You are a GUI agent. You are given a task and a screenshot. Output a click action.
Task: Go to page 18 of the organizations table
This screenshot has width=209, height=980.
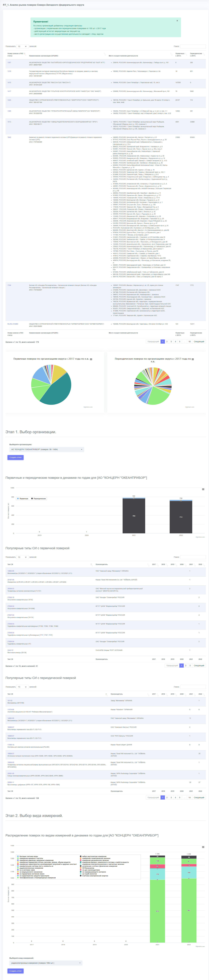click(190, 342)
